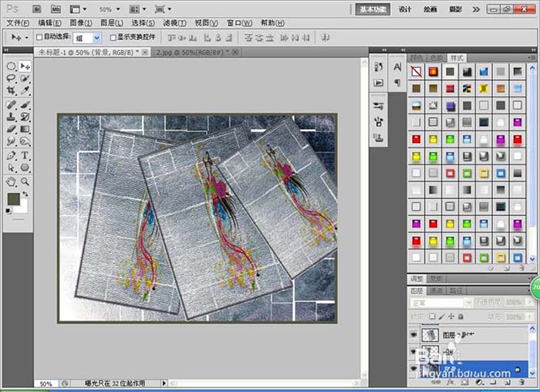Select the Horizontal Type tool
The height and width of the screenshot is (392, 540).
click(25, 155)
